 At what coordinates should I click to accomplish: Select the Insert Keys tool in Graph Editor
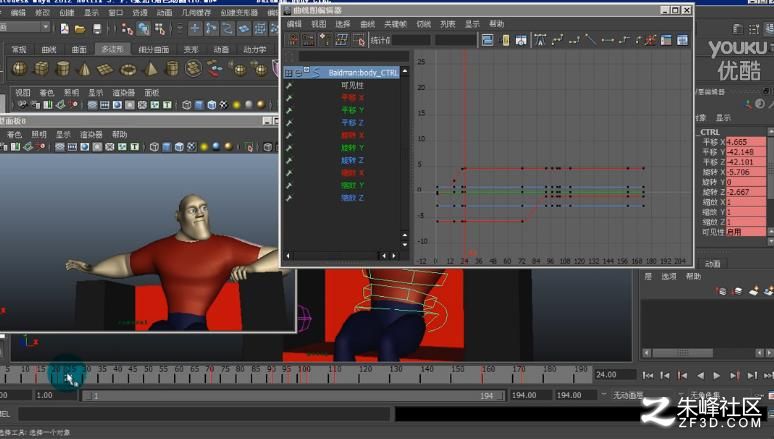[309, 40]
